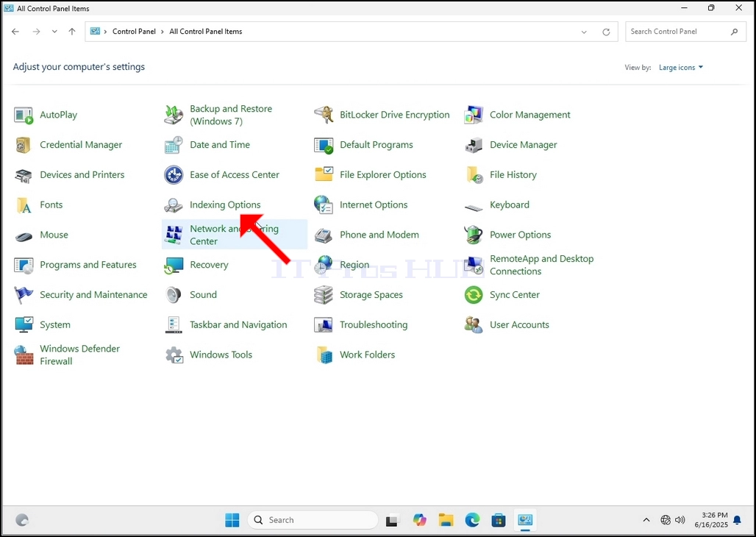The width and height of the screenshot is (756, 537).
Task: Open the Ease of Access Center icon
Action: pos(174,175)
